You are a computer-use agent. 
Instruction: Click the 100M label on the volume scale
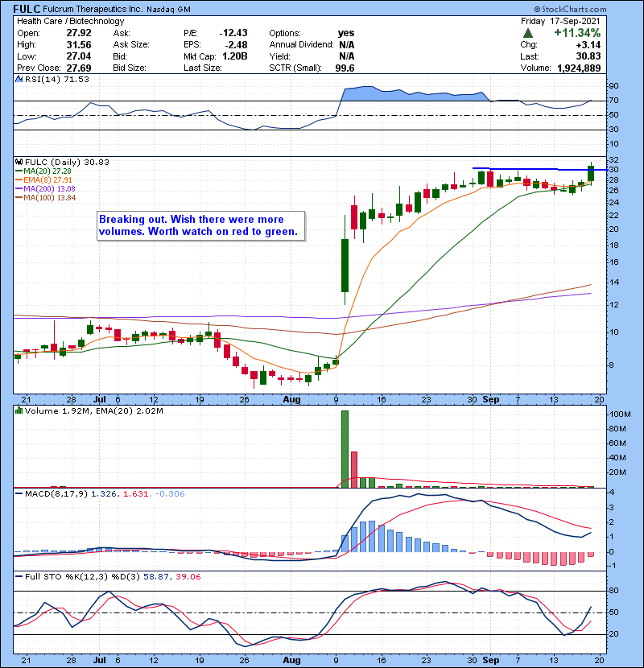[620, 414]
